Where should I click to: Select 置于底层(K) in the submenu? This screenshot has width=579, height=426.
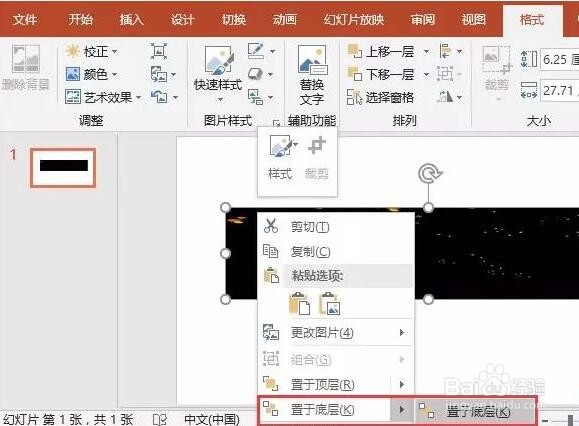[x=475, y=410]
